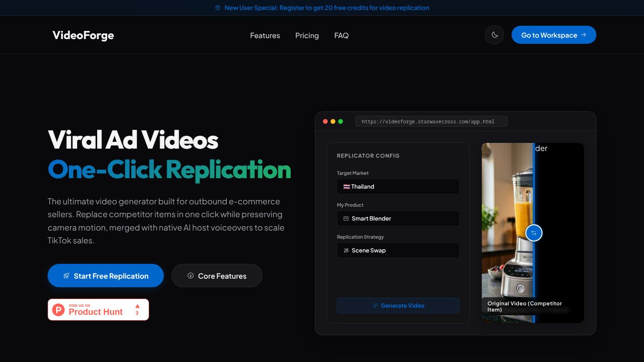Image resolution: width=644 pixels, height=362 pixels.
Task: Click the 'Replication Strategy' label
Action: (361, 237)
